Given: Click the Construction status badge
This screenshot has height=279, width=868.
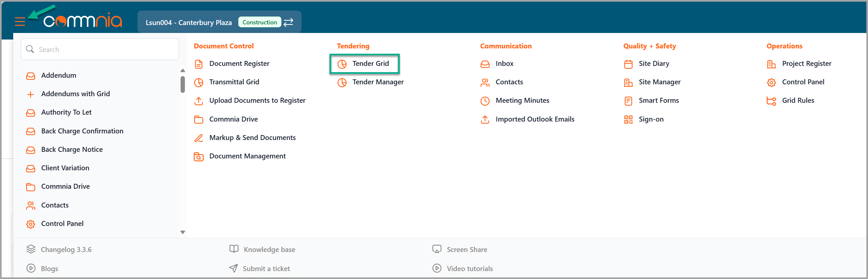Looking at the screenshot, I should coord(259,22).
